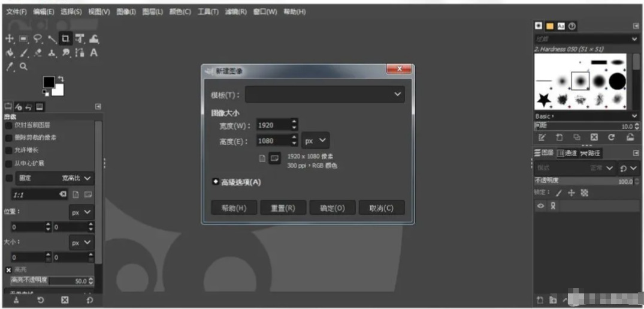Screen dimensions: 644x309
Task: Toggle lock pixels paintbrush icon
Action: [558, 193]
